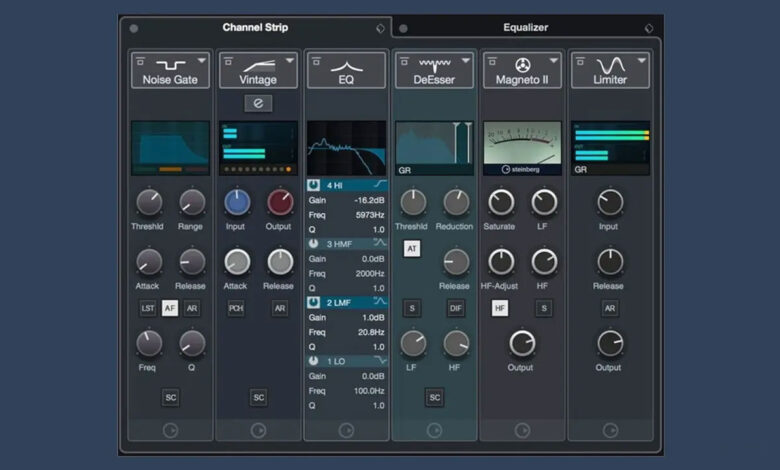Toggle the 4 HI EQ band power

coord(313,185)
